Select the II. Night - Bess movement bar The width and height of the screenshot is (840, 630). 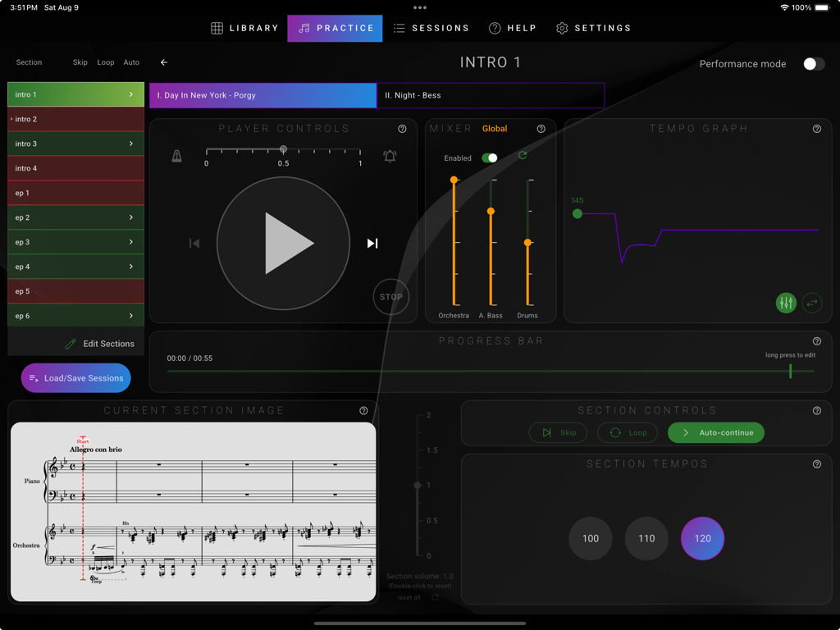coord(491,95)
